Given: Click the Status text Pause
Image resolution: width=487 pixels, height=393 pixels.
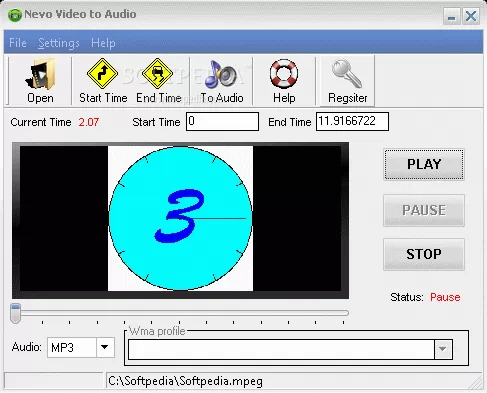Looking at the screenshot, I should coord(445,297).
